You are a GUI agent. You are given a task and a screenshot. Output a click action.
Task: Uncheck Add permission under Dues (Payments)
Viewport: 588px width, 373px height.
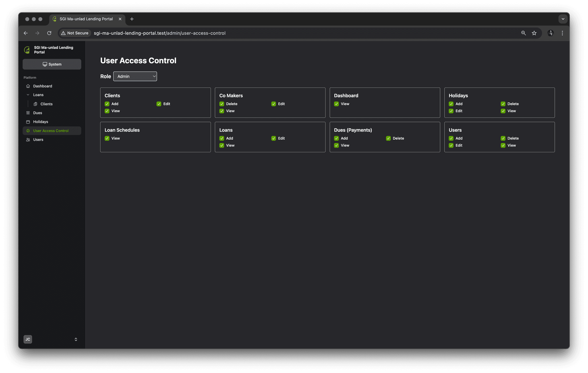[x=336, y=138]
